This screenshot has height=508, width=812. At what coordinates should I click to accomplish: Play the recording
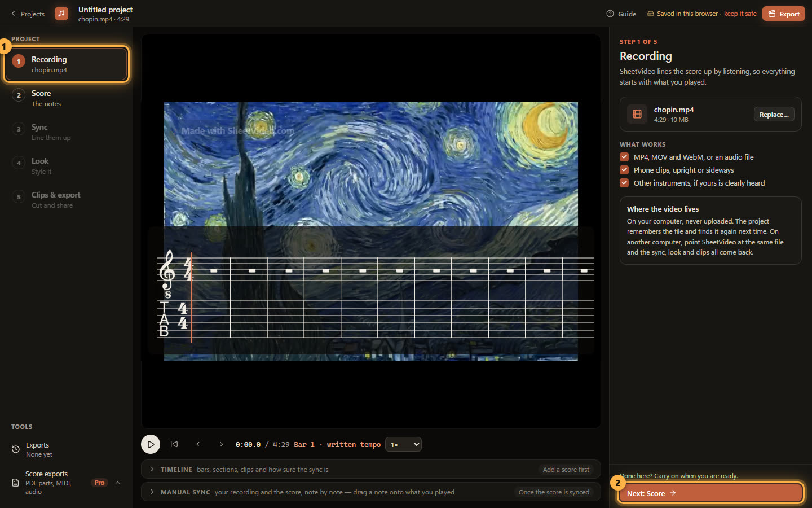pos(151,444)
